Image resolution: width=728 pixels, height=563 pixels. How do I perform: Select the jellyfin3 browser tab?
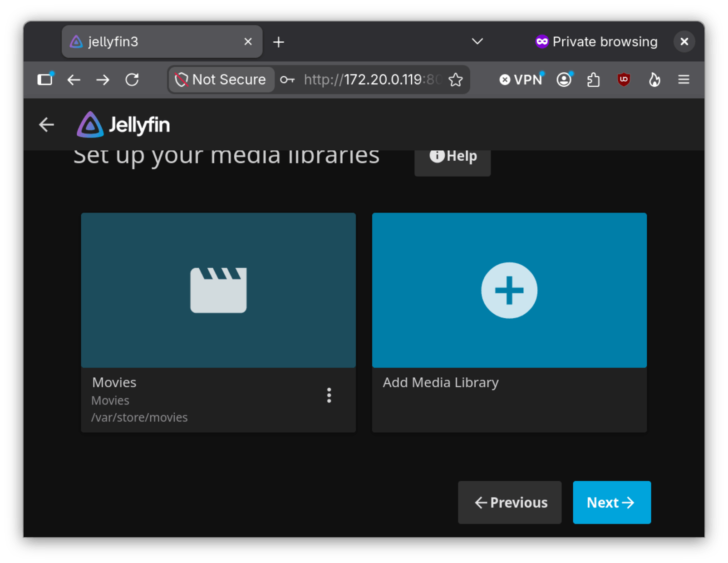pyautogui.click(x=162, y=42)
